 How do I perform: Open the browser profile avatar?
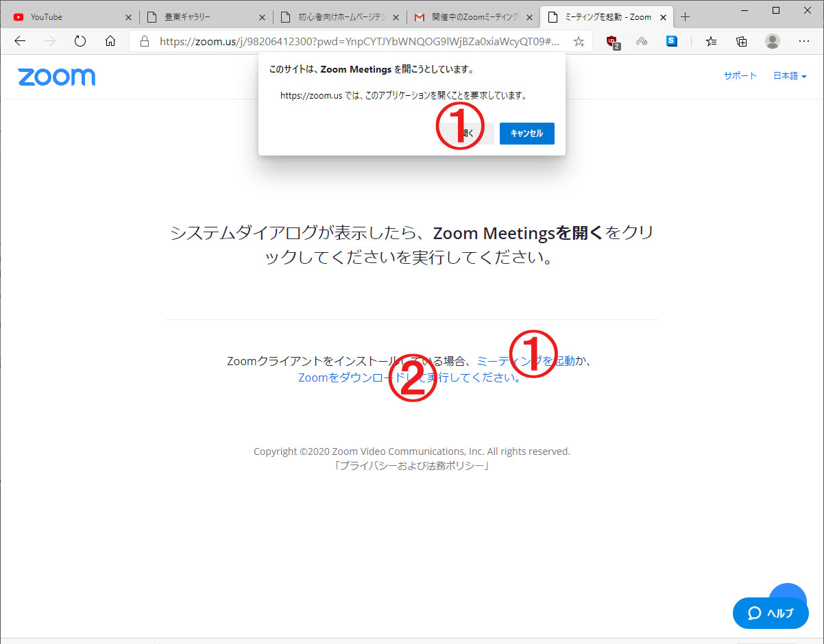point(773,41)
